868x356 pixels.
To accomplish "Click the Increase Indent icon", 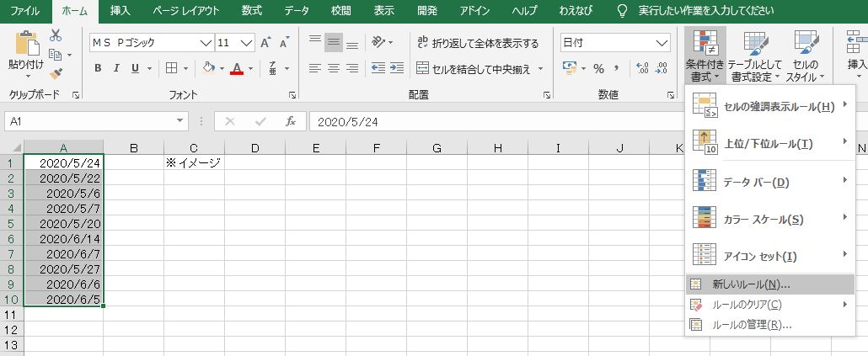I will point(397,68).
